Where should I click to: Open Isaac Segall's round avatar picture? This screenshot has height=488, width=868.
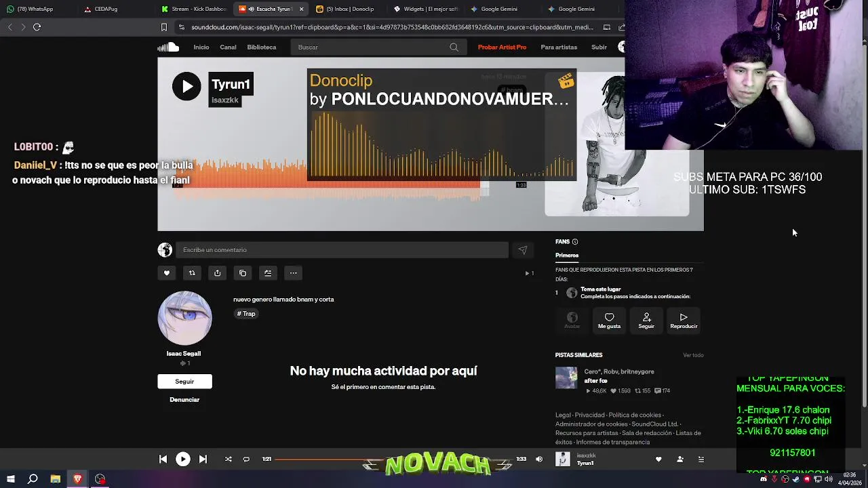tap(184, 318)
